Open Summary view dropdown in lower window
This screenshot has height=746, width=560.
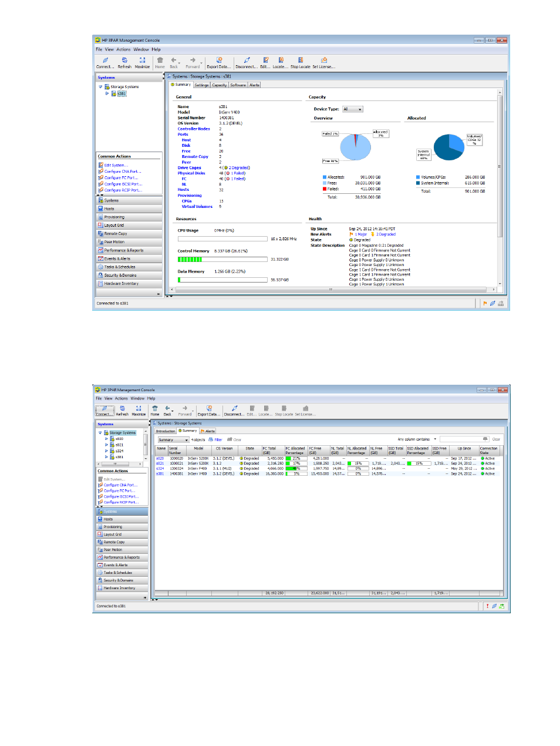(x=173, y=439)
